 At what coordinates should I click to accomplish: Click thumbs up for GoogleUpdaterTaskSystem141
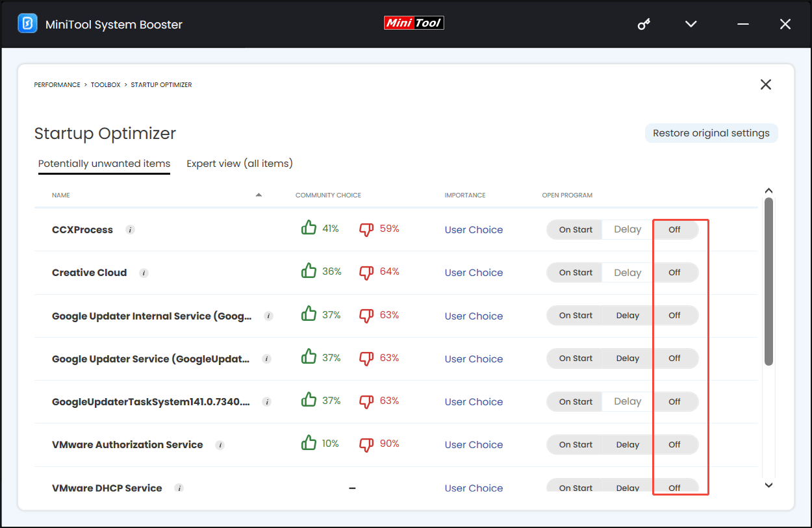309,400
